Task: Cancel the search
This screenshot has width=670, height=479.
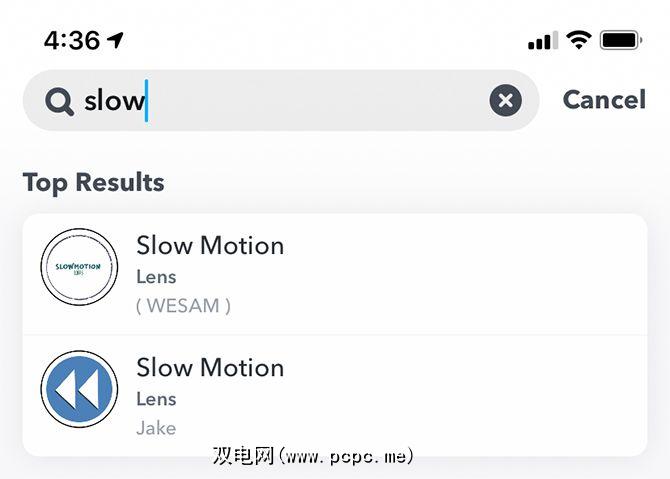Action: [604, 100]
